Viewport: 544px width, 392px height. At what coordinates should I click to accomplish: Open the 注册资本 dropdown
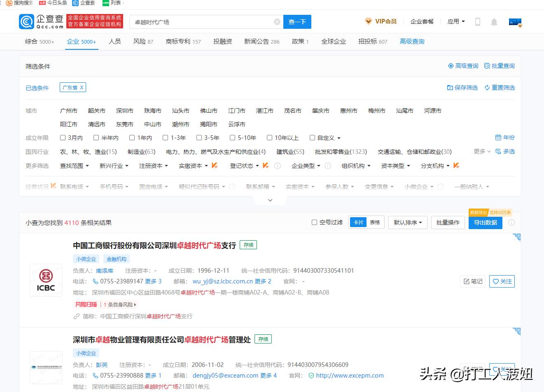click(x=153, y=166)
